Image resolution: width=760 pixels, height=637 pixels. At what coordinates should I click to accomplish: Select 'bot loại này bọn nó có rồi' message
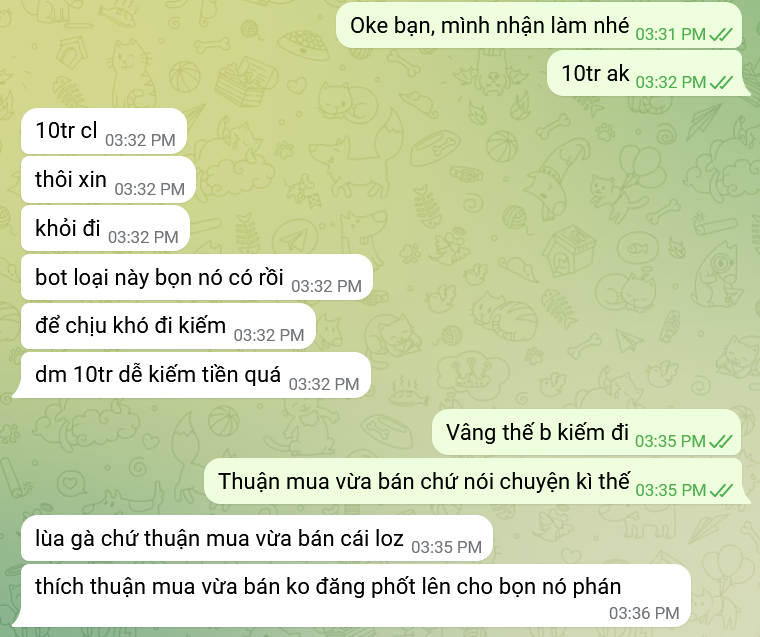pos(197,277)
